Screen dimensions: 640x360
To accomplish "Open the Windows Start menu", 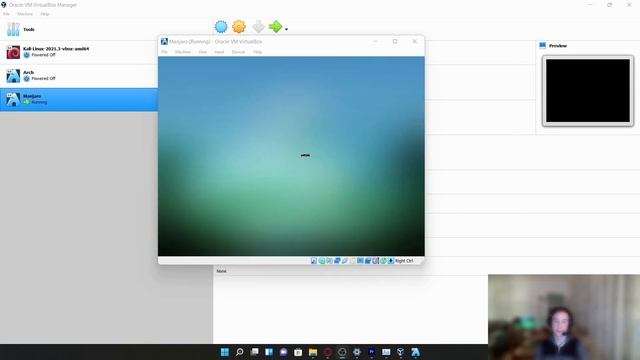I will 224,352.
